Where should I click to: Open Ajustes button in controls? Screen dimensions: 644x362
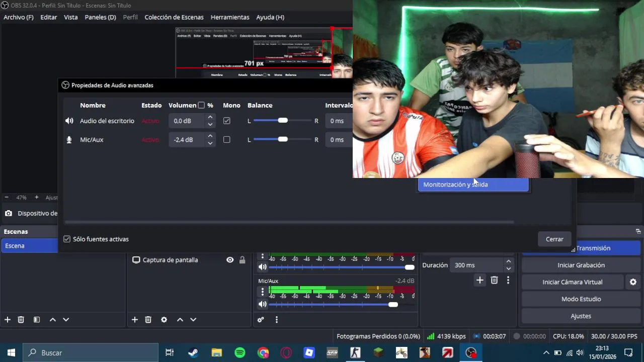581,316
